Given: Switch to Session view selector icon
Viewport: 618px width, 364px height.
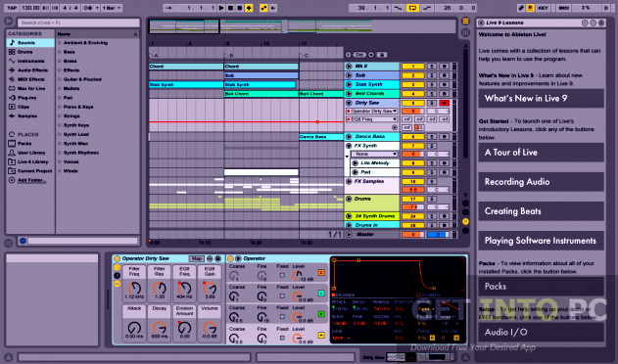Looking at the screenshot, I should [465, 32].
